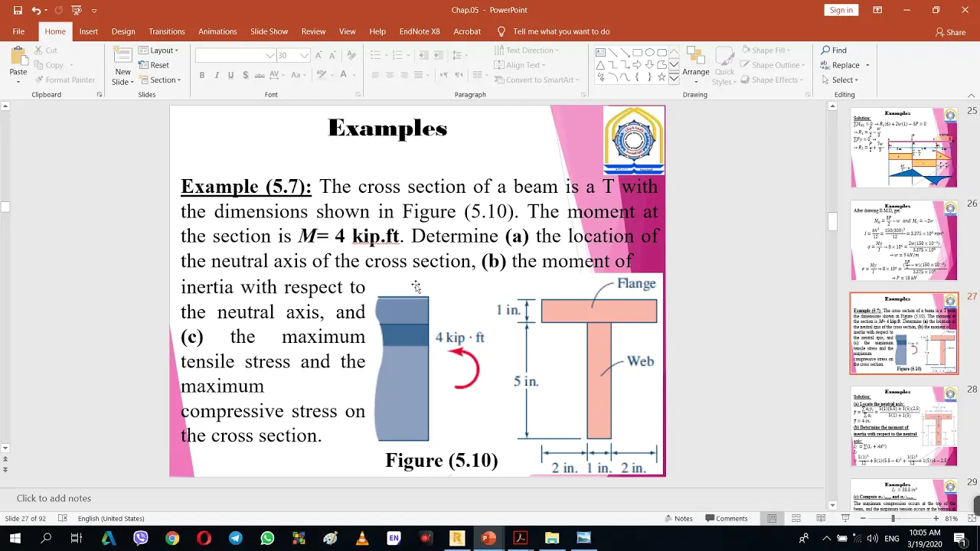
Task: Click the Sign in button
Action: tap(841, 10)
